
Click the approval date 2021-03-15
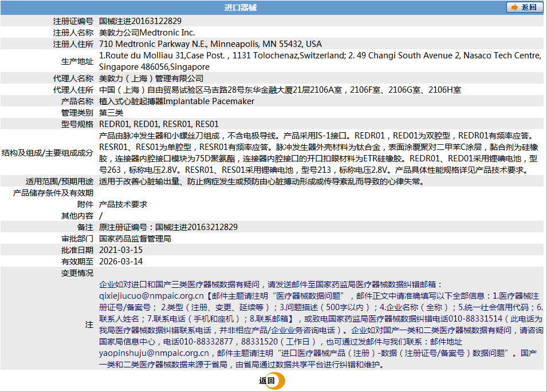(x=121, y=250)
